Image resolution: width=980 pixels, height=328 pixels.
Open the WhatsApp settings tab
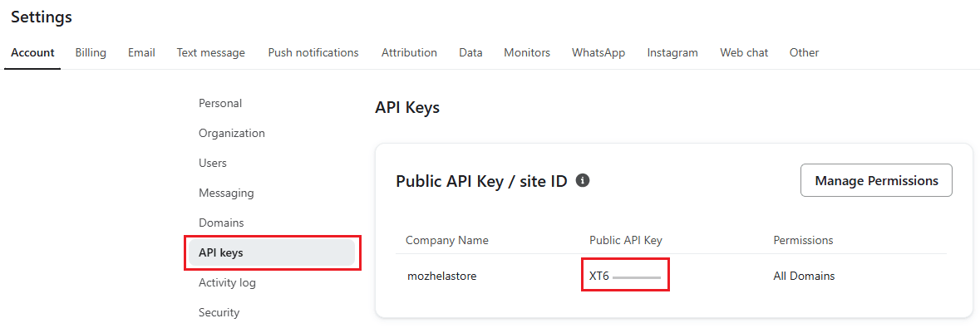click(598, 53)
